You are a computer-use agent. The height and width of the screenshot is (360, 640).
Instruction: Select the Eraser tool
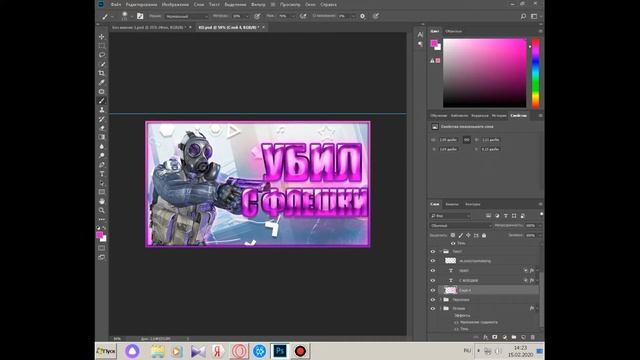pyautogui.click(x=102, y=128)
